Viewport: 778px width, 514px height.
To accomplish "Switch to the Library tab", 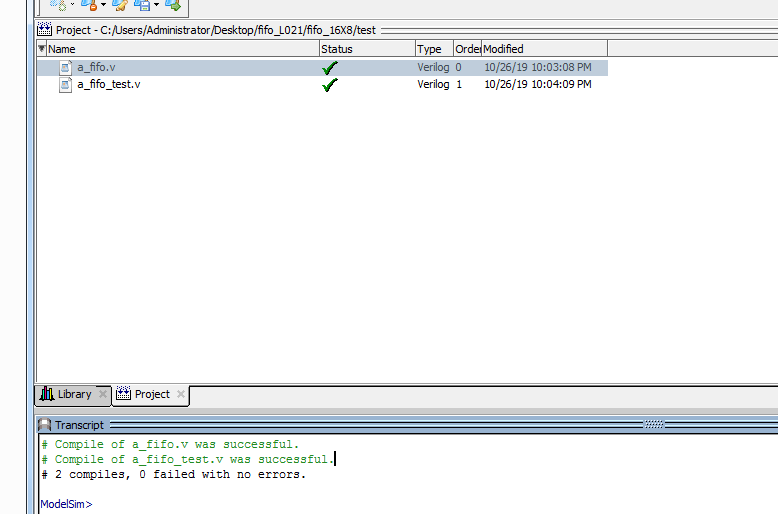I will click(x=66, y=394).
